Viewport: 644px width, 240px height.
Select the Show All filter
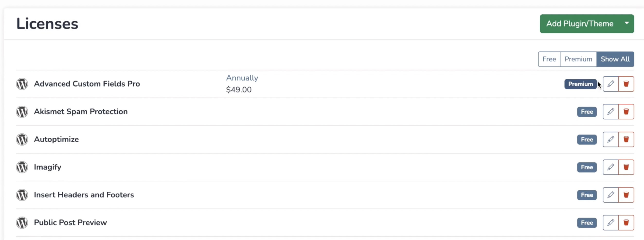point(615,59)
